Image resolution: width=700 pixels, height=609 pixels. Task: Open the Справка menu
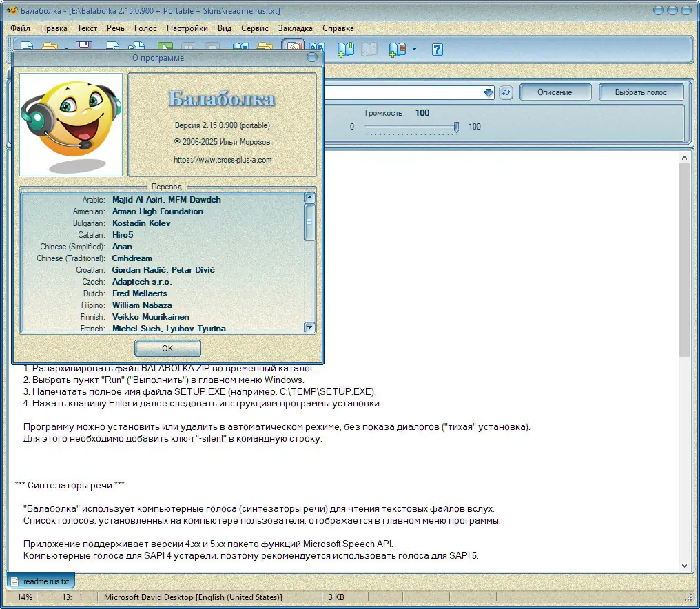[338, 28]
